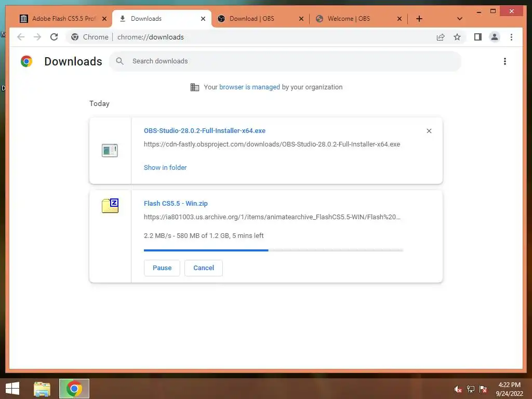Go back to previous page
Image resolution: width=532 pixels, height=399 pixels.
[21, 37]
